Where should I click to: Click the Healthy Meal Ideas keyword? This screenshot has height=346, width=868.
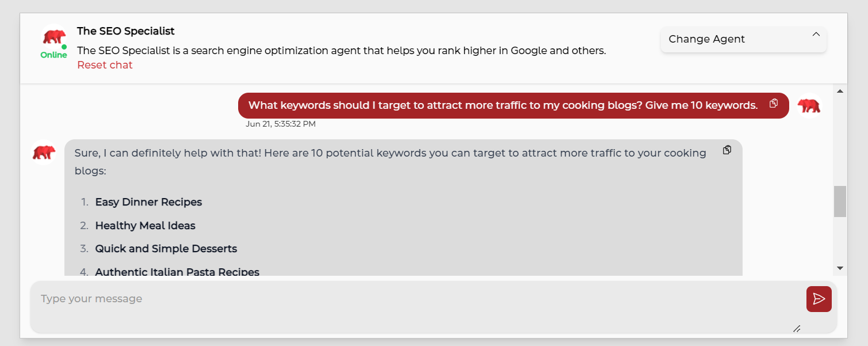[x=145, y=226]
